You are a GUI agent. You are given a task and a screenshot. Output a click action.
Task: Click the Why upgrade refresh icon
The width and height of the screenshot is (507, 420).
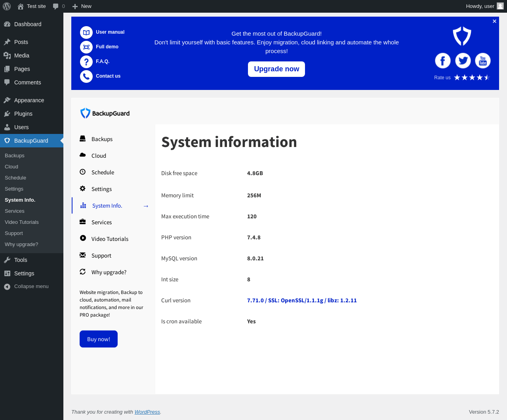point(83,272)
